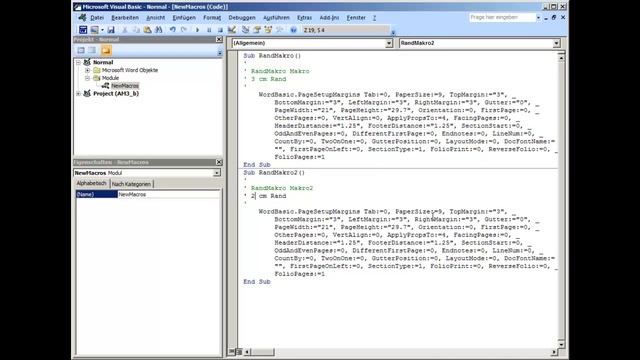Open the RandMakro2 procedure dropdown
This screenshot has height=360, width=640.
click(556, 43)
